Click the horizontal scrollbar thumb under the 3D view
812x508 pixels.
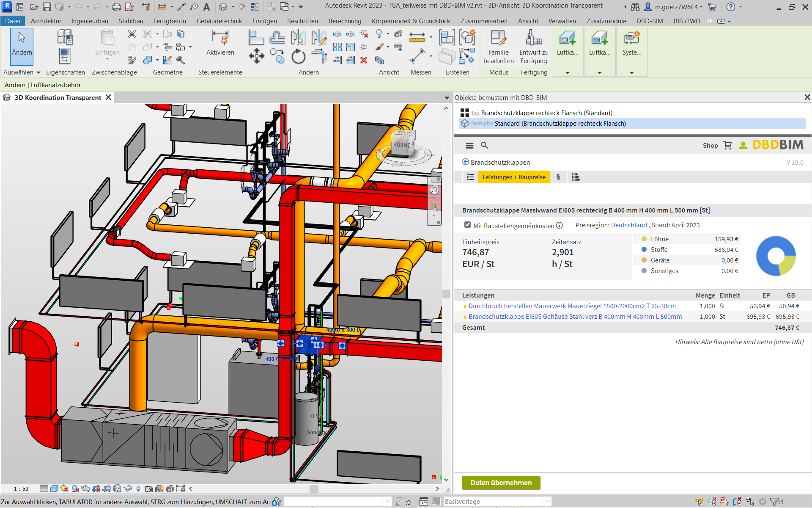tap(314, 489)
